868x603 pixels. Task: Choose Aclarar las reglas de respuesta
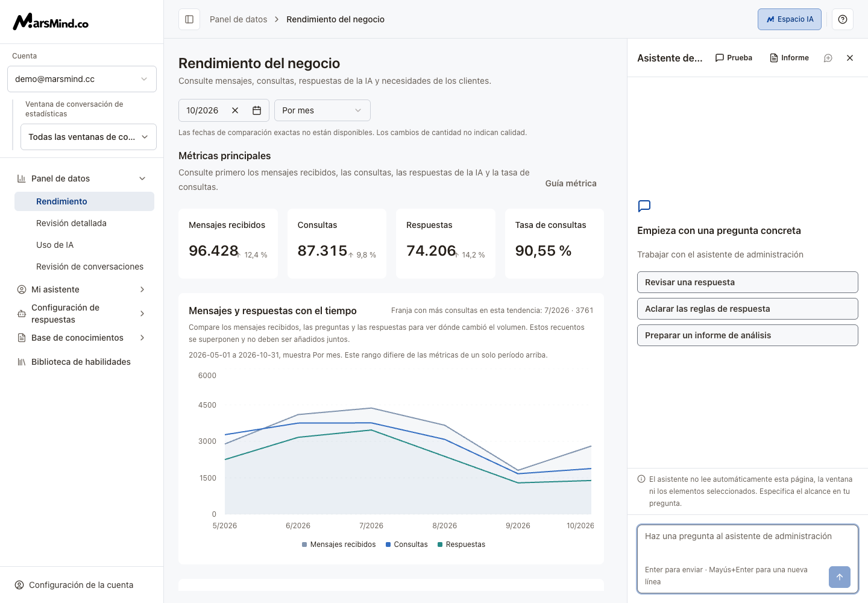point(747,309)
